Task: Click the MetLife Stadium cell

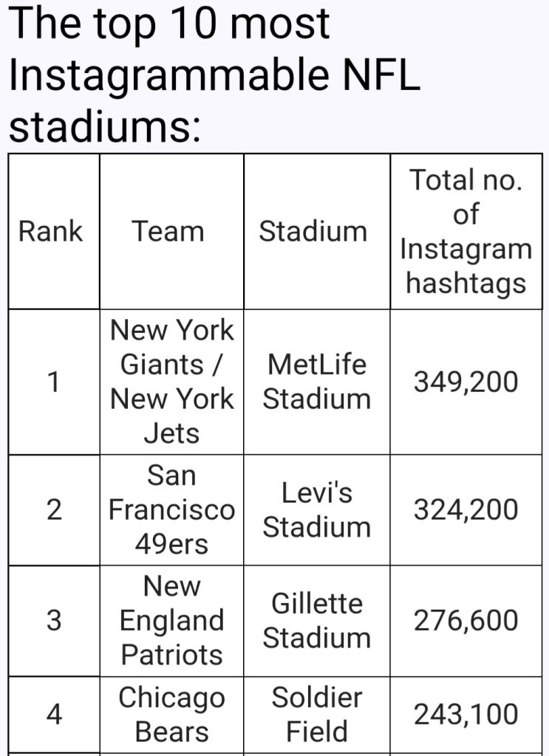Action: pyautogui.click(x=316, y=382)
